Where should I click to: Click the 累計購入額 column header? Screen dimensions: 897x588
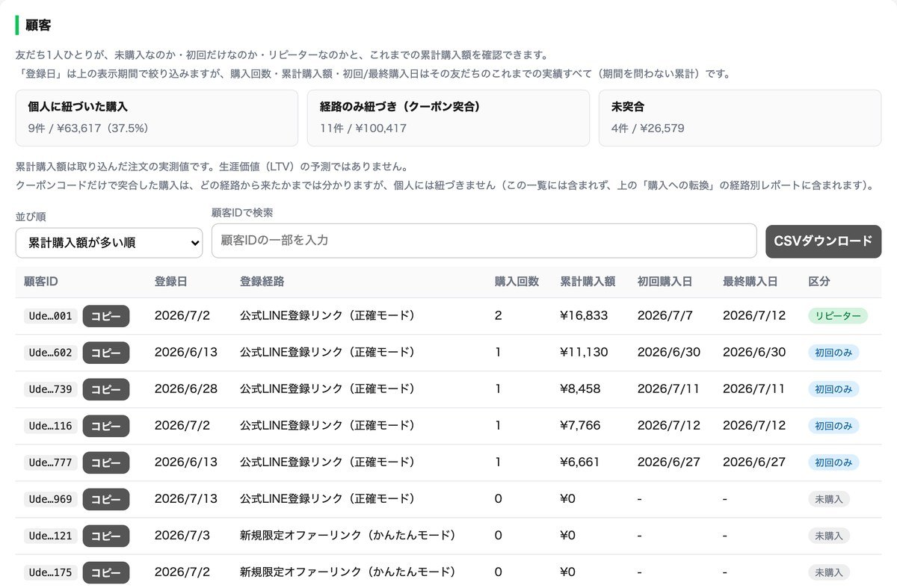(x=588, y=282)
